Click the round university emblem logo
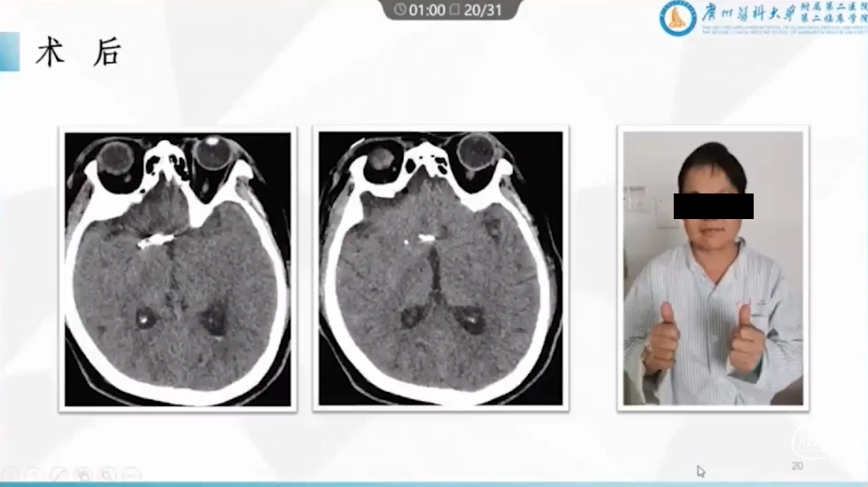The width and height of the screenshot is (868, 487). pos(677,18)
